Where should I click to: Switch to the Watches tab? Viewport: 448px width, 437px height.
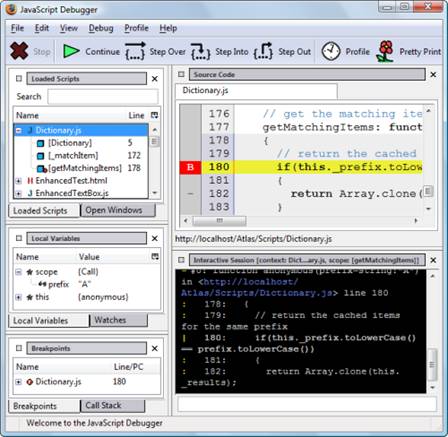point(118,320)
